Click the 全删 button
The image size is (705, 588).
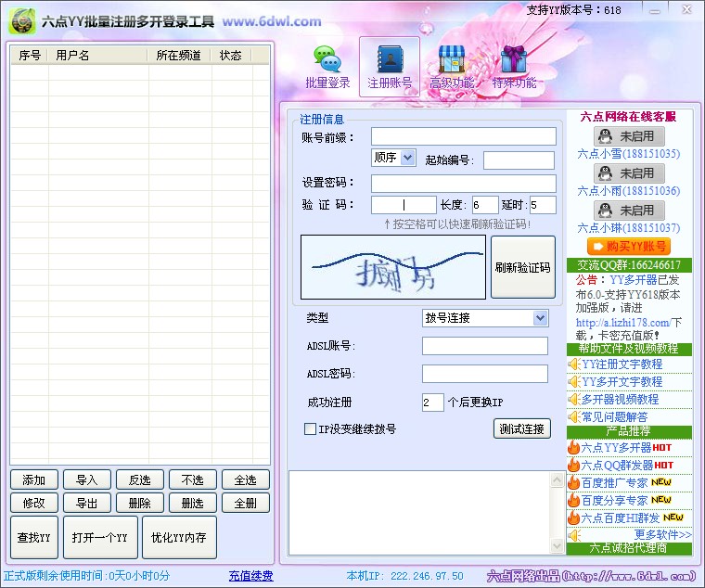246,503
